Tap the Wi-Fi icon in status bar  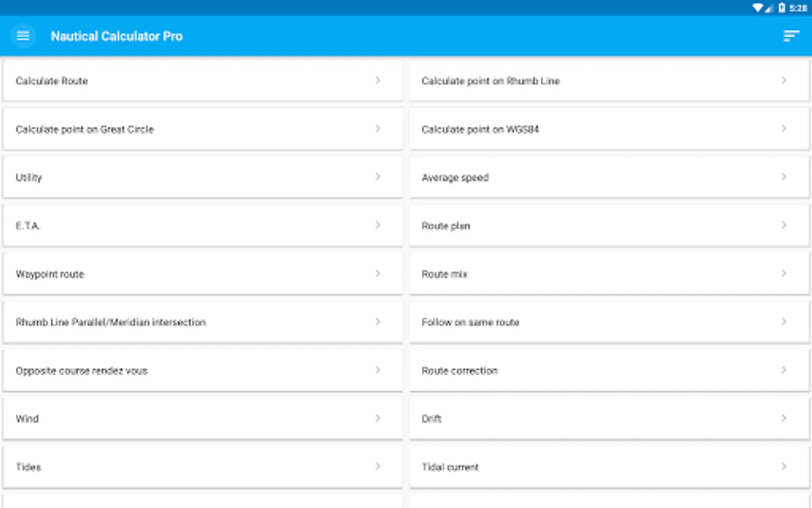758,8
